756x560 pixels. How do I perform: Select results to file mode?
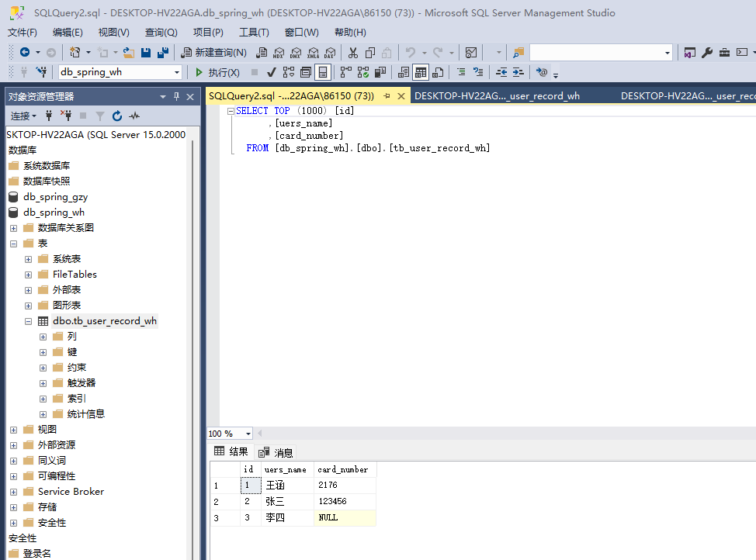pyautogui.click(x=438, y=72)
